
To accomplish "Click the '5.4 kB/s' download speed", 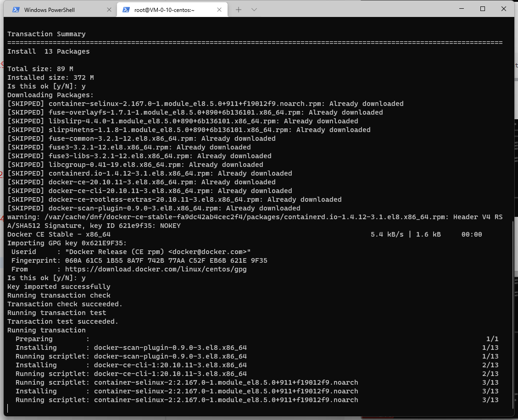I will [x=387, y=234].
